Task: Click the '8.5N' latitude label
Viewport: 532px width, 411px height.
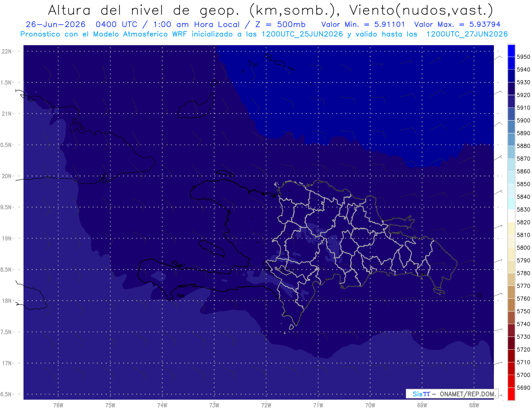Action: pyautogui.click(x=6, y=270)
